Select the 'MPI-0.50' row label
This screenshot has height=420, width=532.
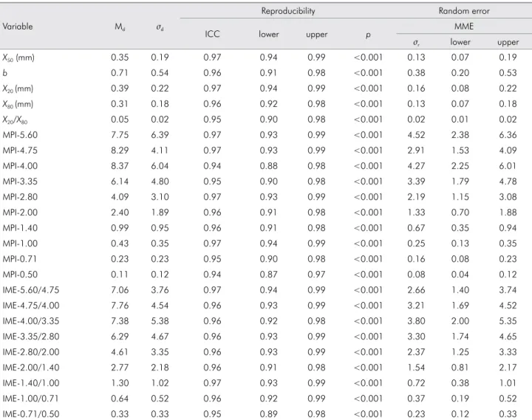pyautogui.click(x=20, y=275)
